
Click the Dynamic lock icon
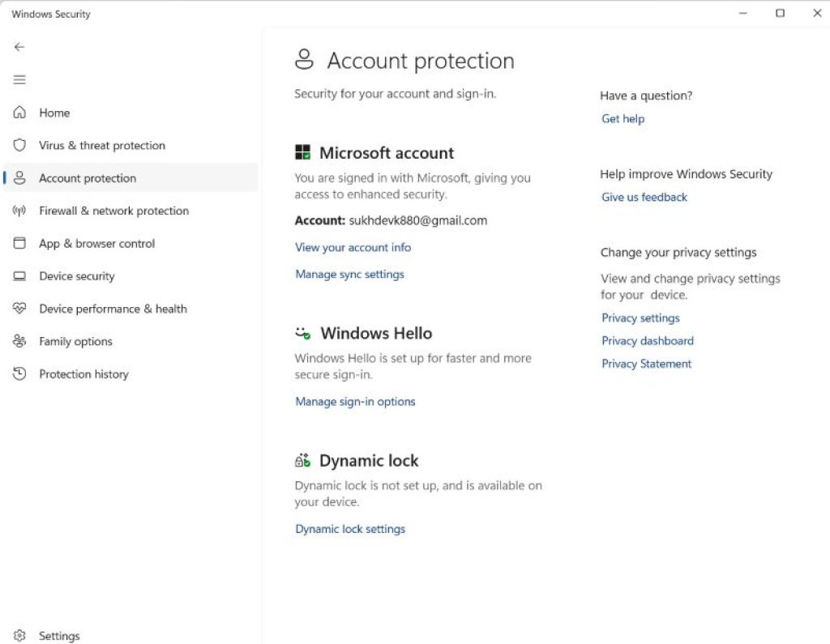(303, 460)
